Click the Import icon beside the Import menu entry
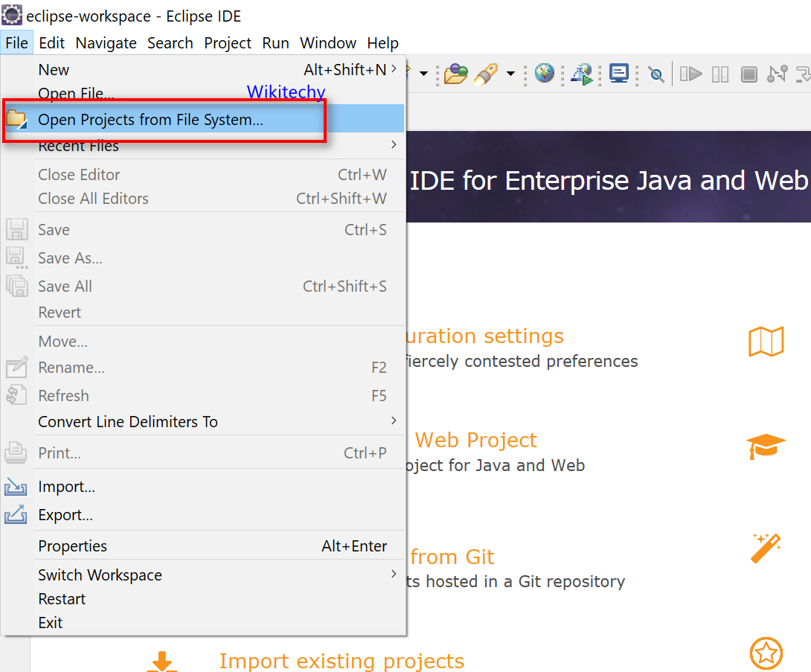 [16, 486]
